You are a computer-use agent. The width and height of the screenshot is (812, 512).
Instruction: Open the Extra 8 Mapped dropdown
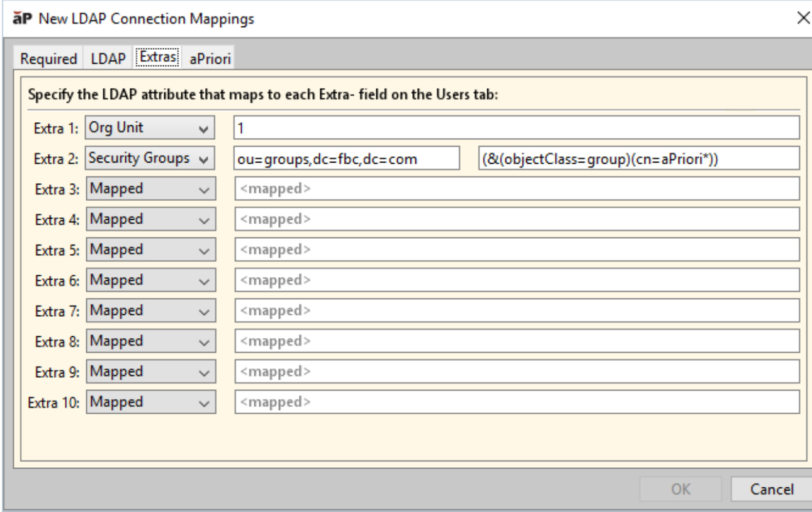coord(149,340)
